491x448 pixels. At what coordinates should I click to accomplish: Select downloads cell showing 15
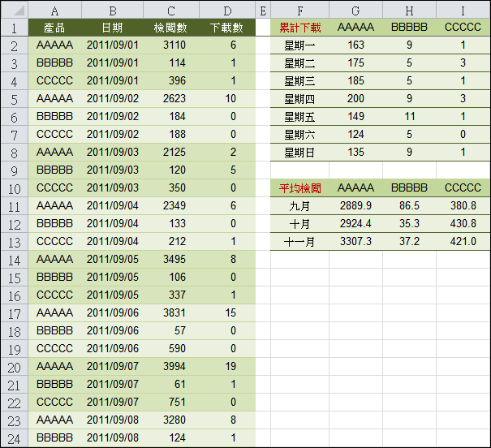pyautogui.click(x=227, y=312)
